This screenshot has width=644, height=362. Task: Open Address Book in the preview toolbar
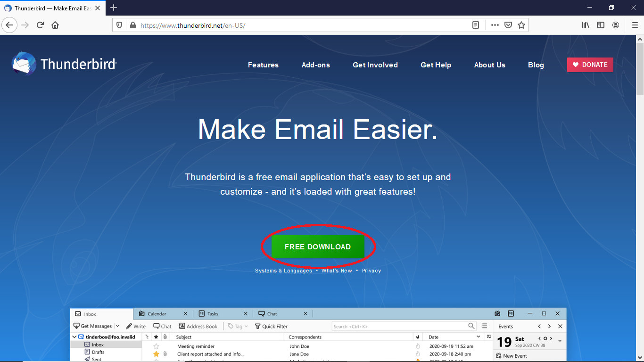pyautogui.click(x=198, y=326)
